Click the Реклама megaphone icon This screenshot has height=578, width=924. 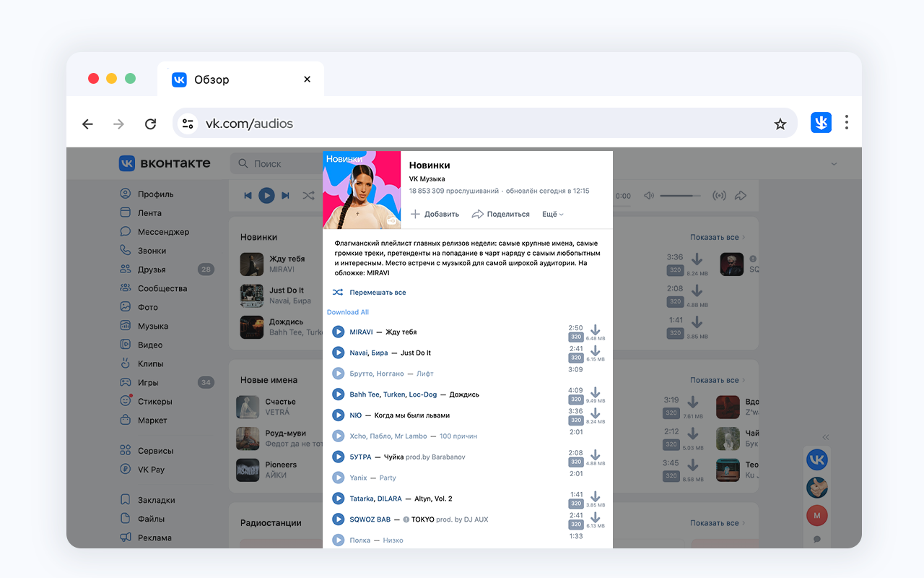point(126,538)
